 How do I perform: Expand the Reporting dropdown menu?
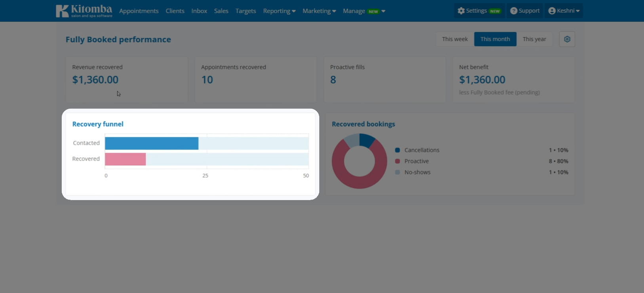(x=279, y=11)
